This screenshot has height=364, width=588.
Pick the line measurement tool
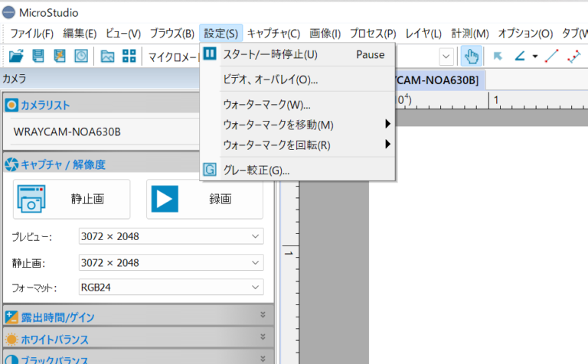[x=551, y=56]
